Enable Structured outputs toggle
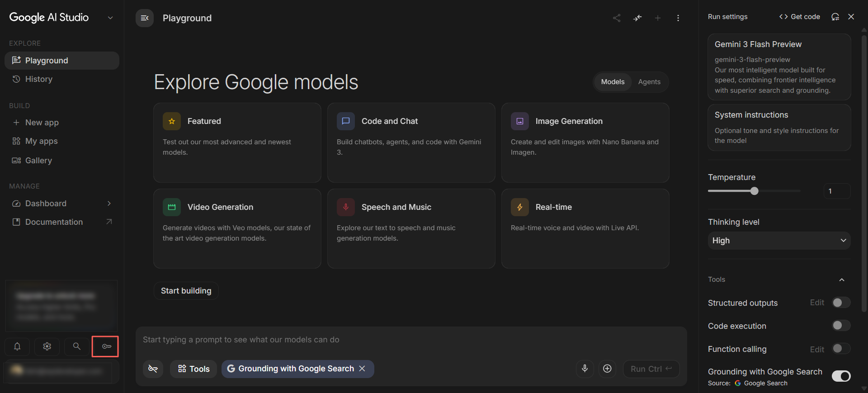This screenshot has width=868, height=393. pyautogui.click(x=841, y=303)
